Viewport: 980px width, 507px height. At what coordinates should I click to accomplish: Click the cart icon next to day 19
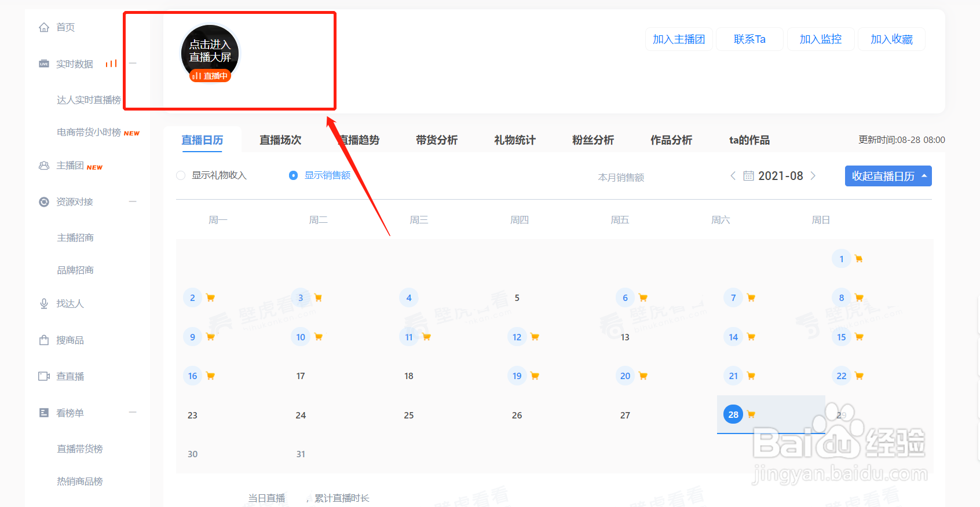coord(535,376)
